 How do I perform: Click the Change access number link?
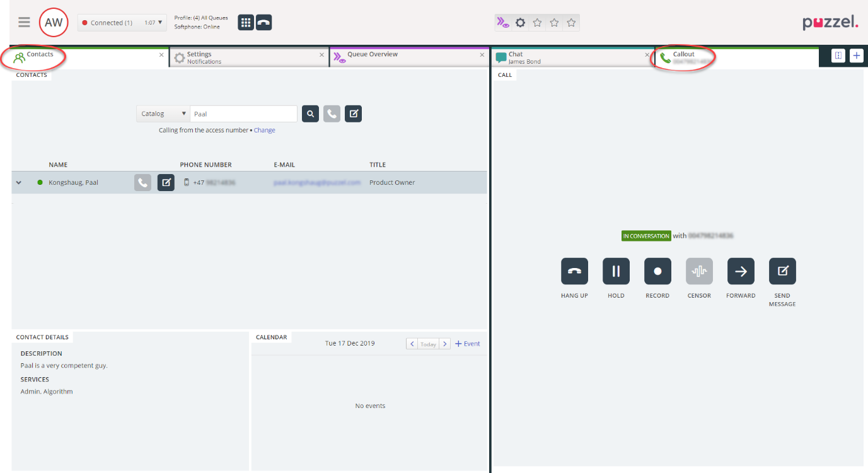(265, 131)
